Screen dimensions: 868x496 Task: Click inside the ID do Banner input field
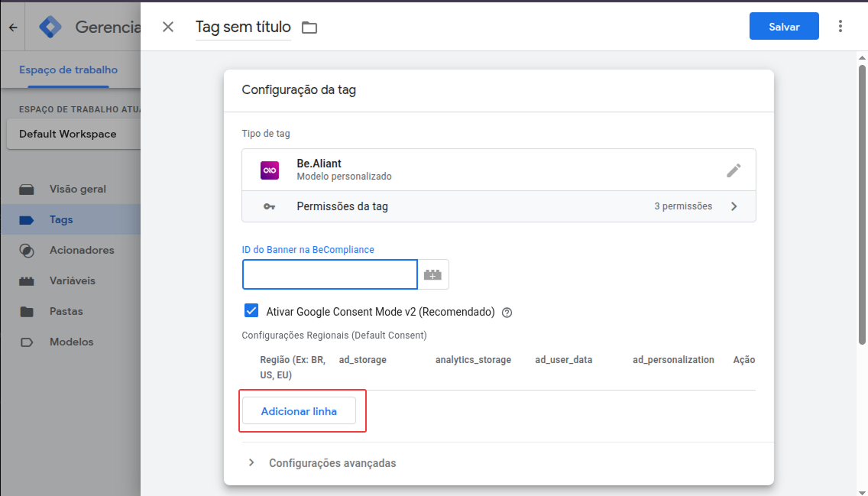(x=329, y=274)
